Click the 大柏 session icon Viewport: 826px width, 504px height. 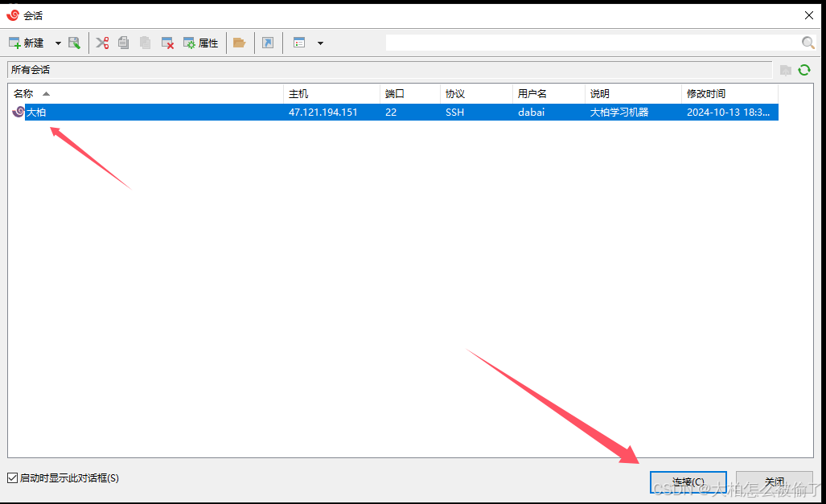coord(18,112)
